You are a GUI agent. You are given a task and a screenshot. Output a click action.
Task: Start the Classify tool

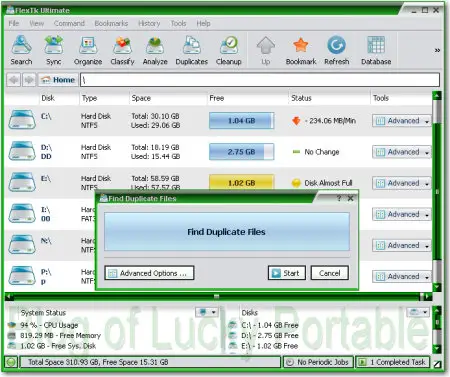122,50
